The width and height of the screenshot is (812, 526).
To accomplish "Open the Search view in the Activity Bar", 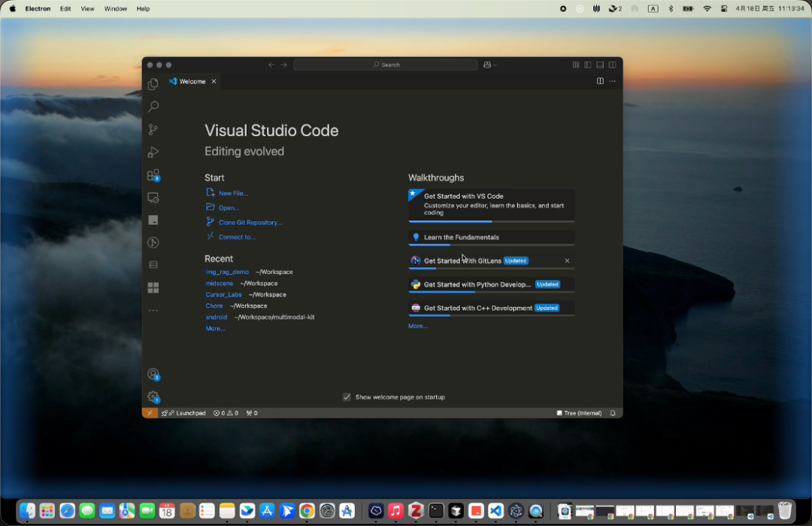I will pyautogui.click(x=153, y=107).
